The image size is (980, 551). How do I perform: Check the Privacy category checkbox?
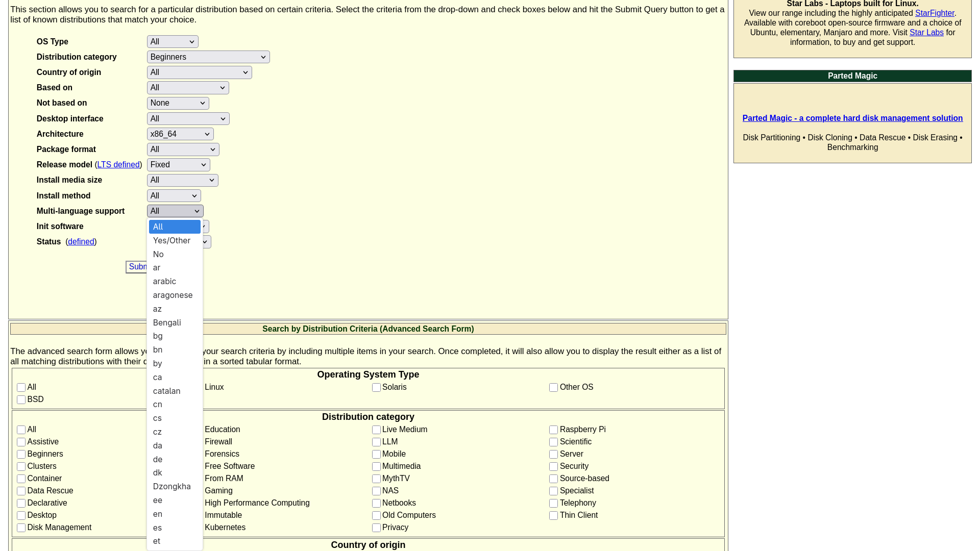[377, 528]
